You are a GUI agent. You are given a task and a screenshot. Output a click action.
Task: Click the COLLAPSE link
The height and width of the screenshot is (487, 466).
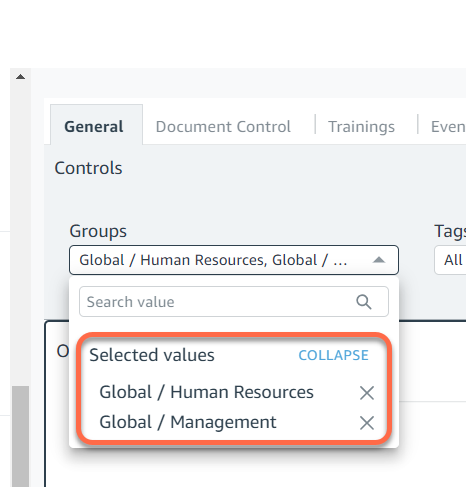(333, 355)
